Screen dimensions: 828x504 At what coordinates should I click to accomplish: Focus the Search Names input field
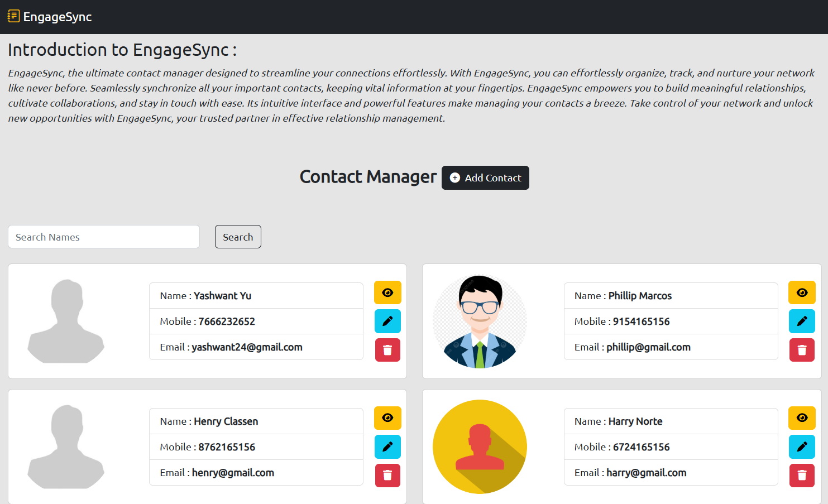104,237
